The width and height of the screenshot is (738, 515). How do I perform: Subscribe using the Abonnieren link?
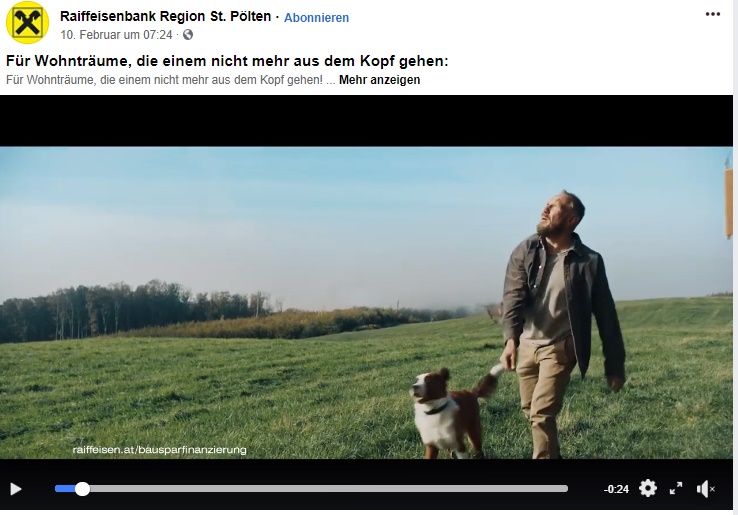(316, 18)
